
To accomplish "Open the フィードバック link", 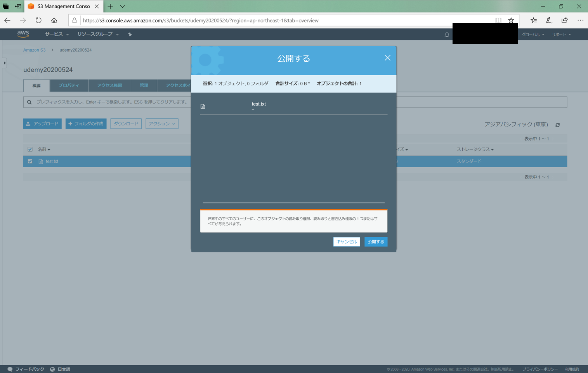I will coord(26,369).
